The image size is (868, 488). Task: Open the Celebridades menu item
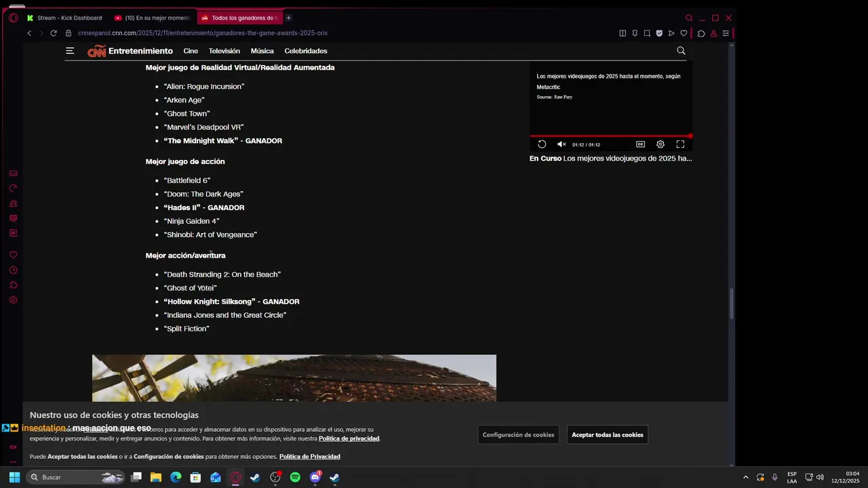[306, 51]
